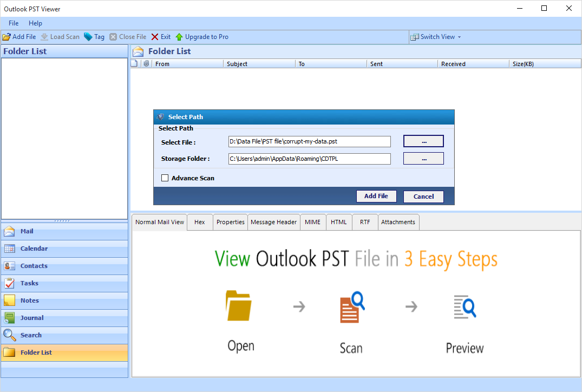Viewport: 582px width, 392px height.
Task: Sort by the Subject column header
Action: [x=259, y=64]
